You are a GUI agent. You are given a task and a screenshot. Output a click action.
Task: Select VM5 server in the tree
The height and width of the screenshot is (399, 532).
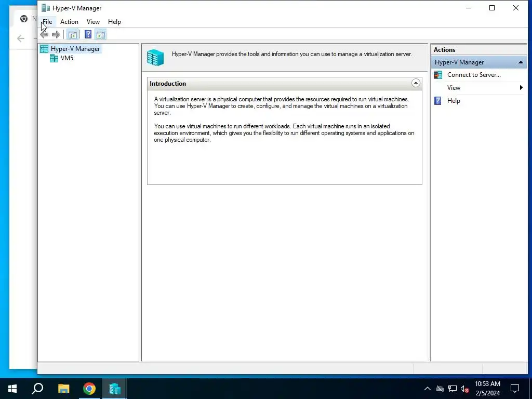click(67, 58)
